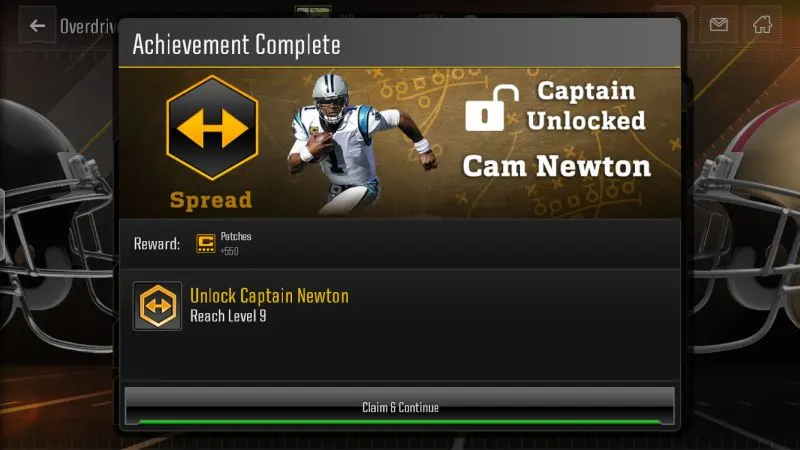Go to the home screen icon
Screen dimensions: 800x450
[x=762, y=24]
